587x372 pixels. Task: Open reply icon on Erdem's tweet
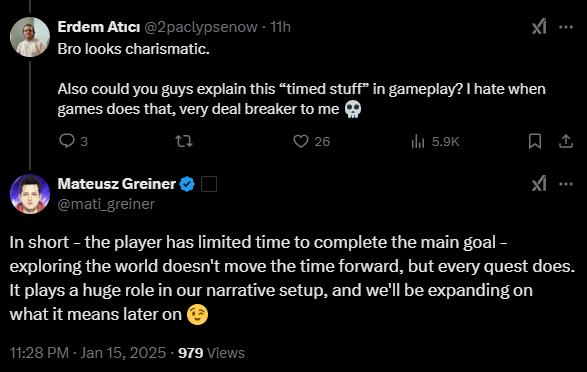[x=67, y=141]
